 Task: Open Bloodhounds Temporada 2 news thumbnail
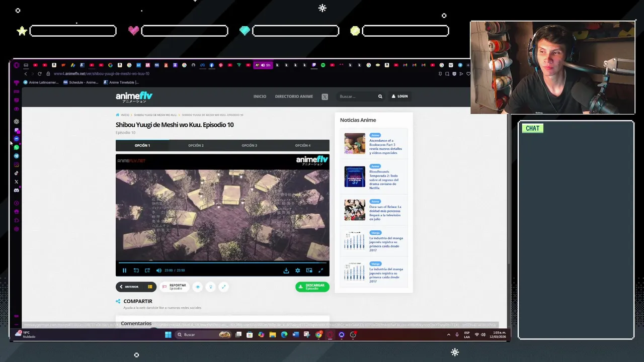tap(355, 177)
